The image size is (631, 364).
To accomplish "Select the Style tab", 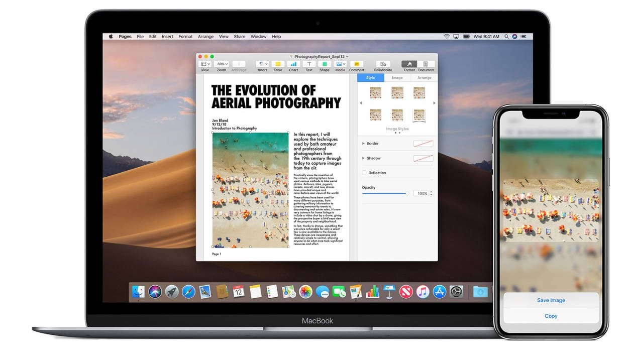I will (x=370, y=78).
